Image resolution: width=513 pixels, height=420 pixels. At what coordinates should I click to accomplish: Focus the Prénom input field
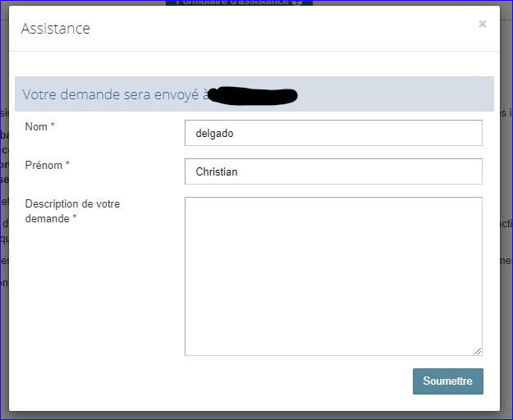(333, 171)
